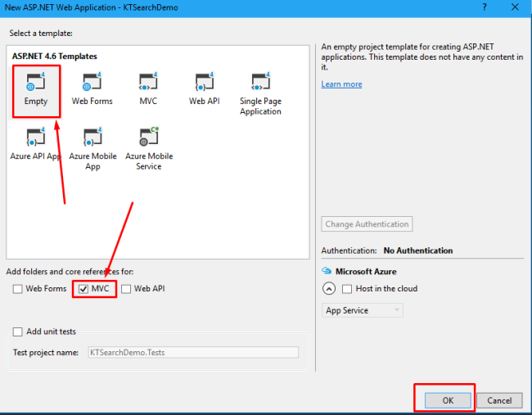
Task: Close the New ASP.NET Web Application dialog
Action: click(515, 7)
